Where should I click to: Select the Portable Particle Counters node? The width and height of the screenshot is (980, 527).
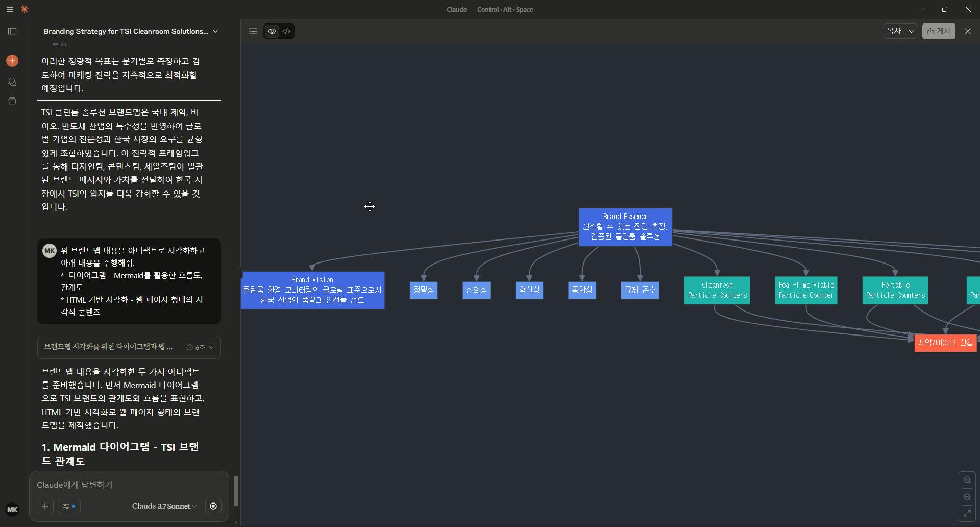(895, 290)
